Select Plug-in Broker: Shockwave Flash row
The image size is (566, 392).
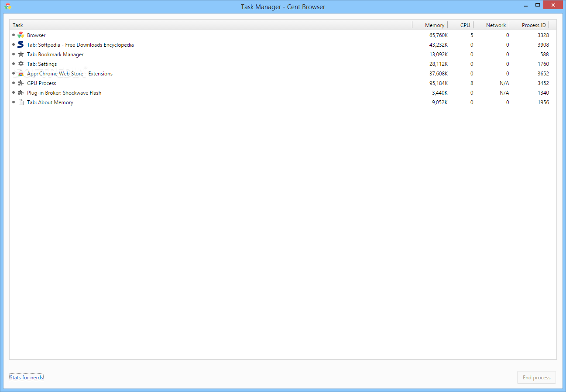[283, 93]
